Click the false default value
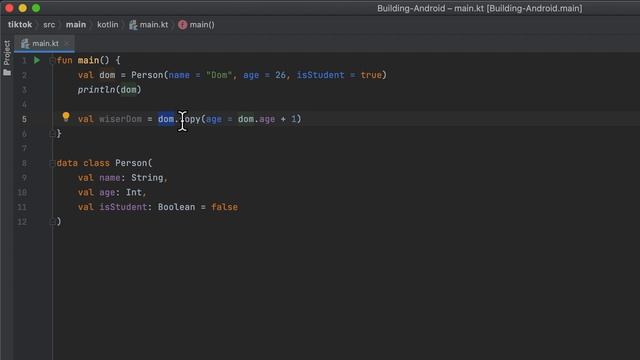This screenshot has width=640, height=360. click(224, 207)
